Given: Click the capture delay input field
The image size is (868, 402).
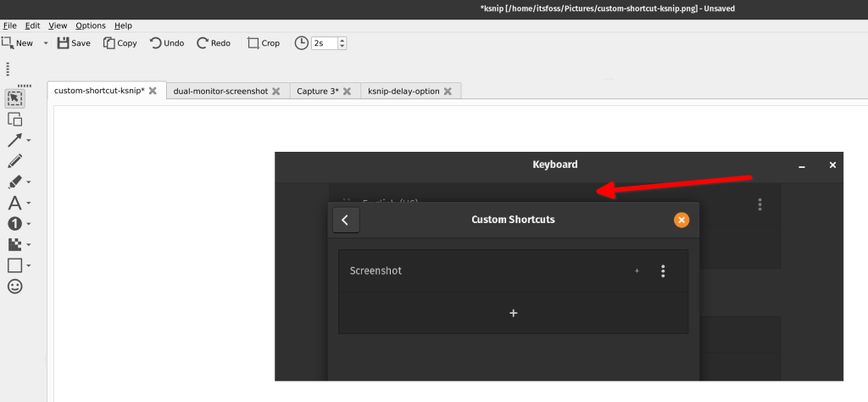Looking at the screenshot, I should pos(325,43).
